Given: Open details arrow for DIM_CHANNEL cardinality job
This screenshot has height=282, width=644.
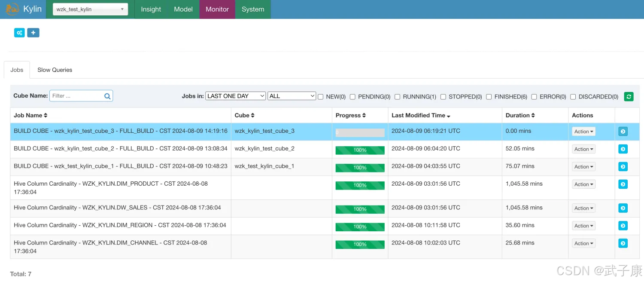Looking at the screenshot, I should click(x=623, y=243).
